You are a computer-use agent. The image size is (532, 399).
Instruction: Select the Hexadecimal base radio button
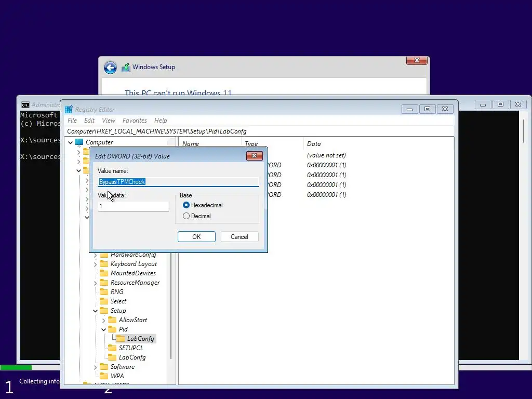coord(186,205)
